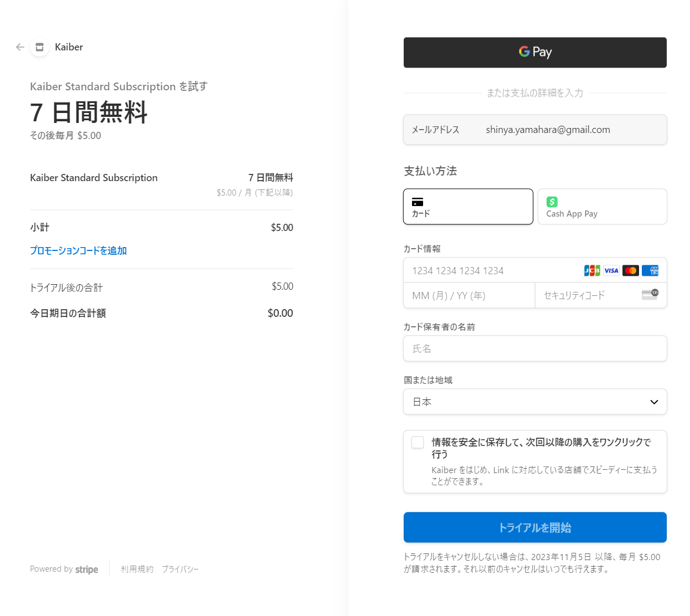Open the プライバシー privacy link
Image resolution: width=690 pixels, height=616 pixels.
click(x=180, y=569)
